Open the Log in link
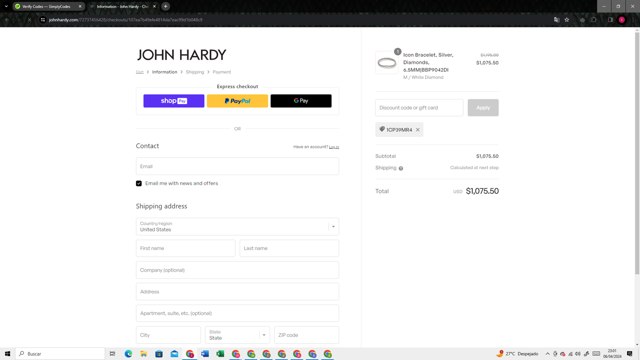The width and height of the screenshot is (640, 360). [334, 147]
